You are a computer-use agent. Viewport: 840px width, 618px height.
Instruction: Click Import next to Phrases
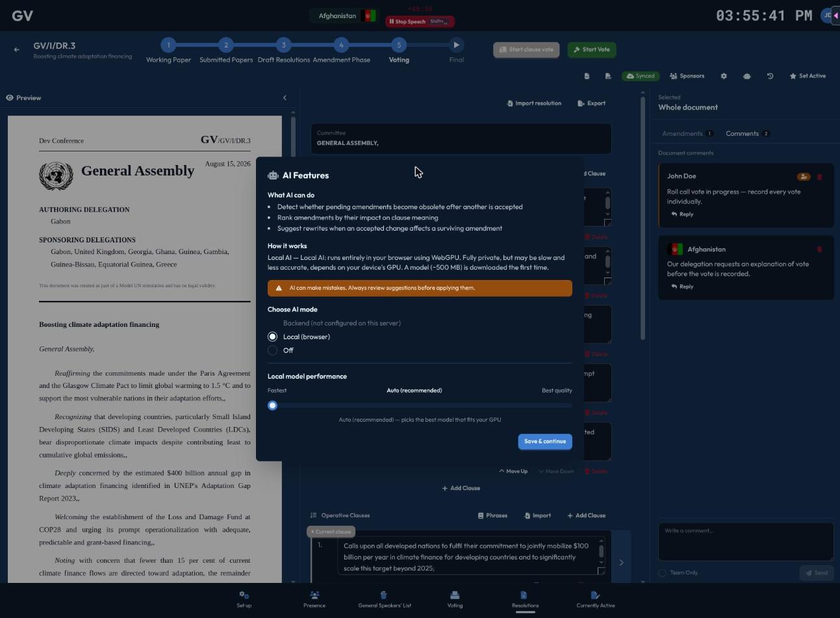pos(537,515)
